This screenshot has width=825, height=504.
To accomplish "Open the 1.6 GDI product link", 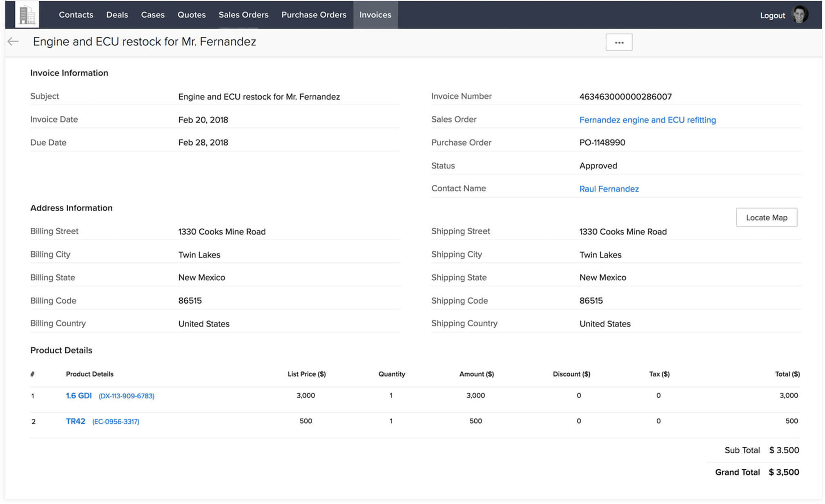I will coord(79,396).
